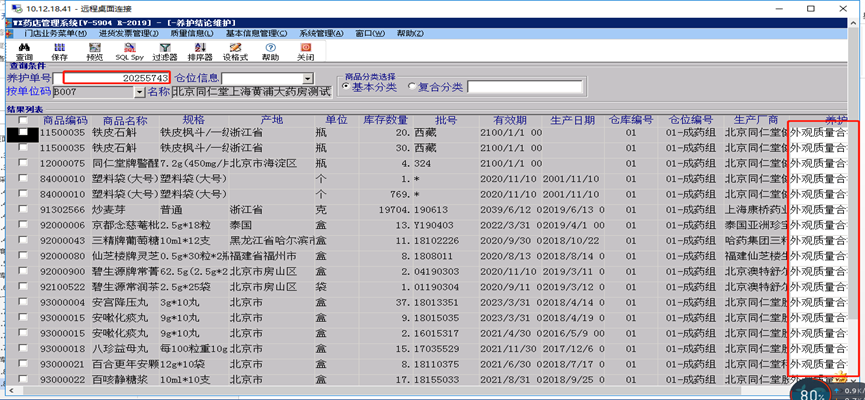Viewport: 865px width, 400px height.
Task: Open the 基本信息管理 menu
Action: tap(259, 33)
